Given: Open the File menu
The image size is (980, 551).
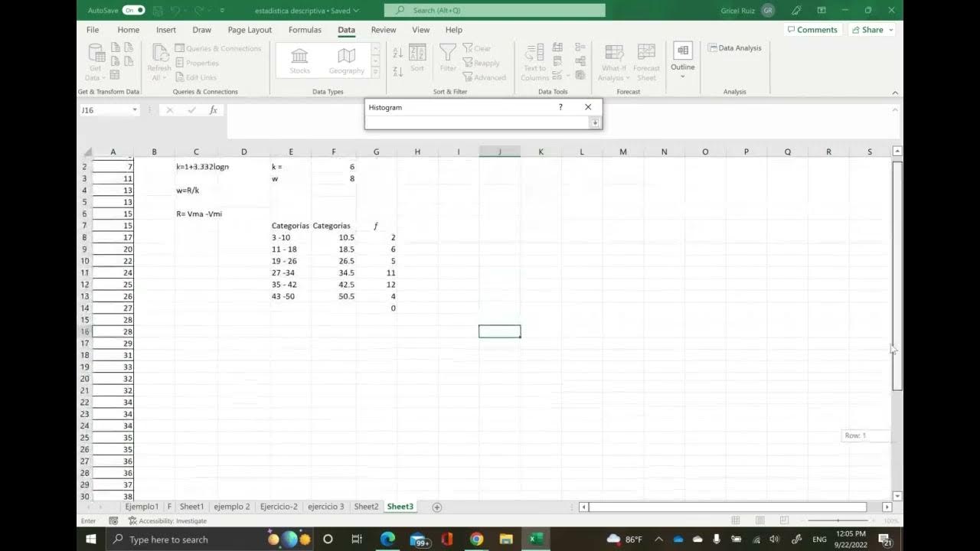Looking at the screenshot, I should coord(93,30).
